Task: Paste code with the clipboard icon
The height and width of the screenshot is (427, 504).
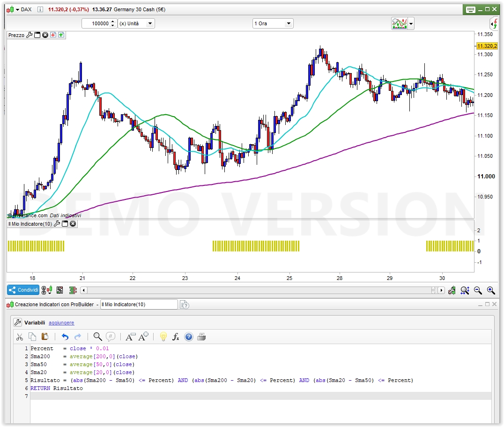Action: point(45,337)
